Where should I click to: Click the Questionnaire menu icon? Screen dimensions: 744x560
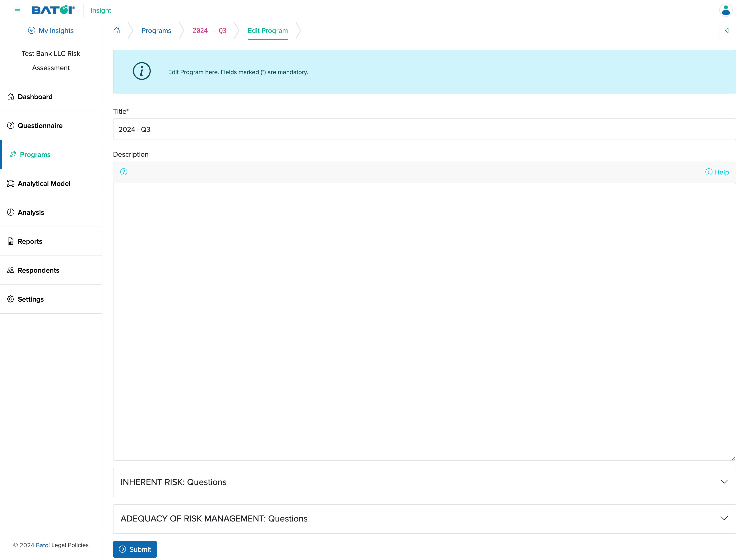coord(11,125)
